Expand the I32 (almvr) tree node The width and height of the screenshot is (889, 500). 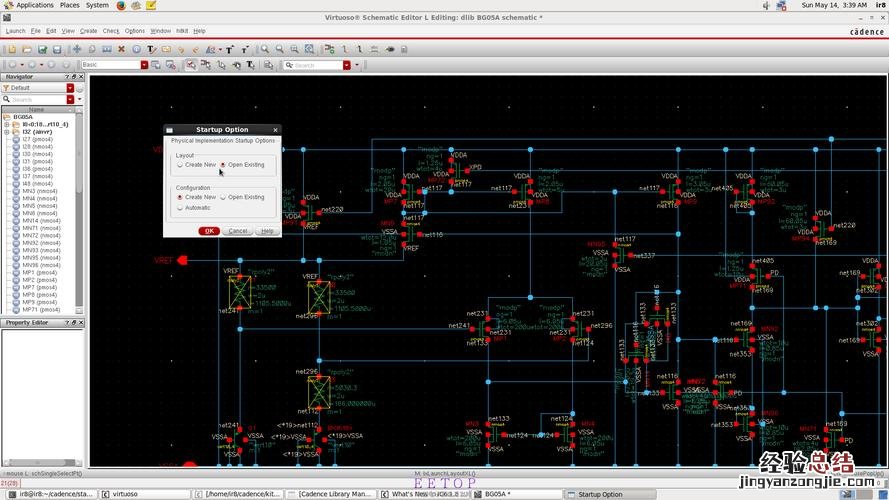coord(6,131)
